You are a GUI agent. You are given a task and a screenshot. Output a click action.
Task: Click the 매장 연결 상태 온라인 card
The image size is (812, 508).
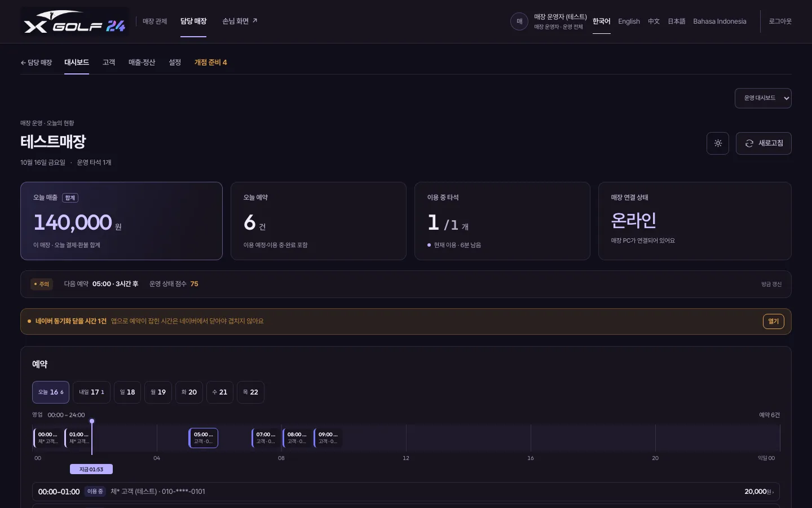pos(695,221)
